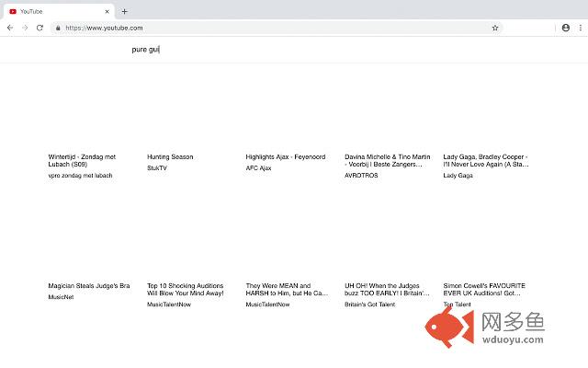Screen dimensions: 588x368
Task: Bookmark this page with the star icon
Action: point(495,28)
